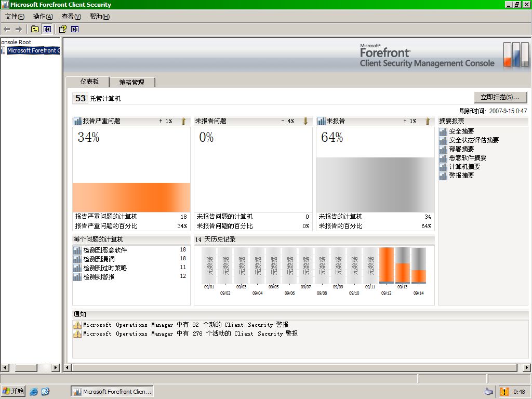Click the security shield tray icon
This screenshot has height=399, width=532.
point(504,392)
